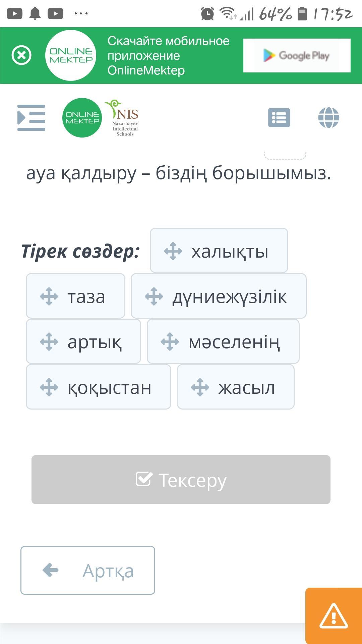Open the Google Play store link
362x644 pixels.
(x=297, y=55)
